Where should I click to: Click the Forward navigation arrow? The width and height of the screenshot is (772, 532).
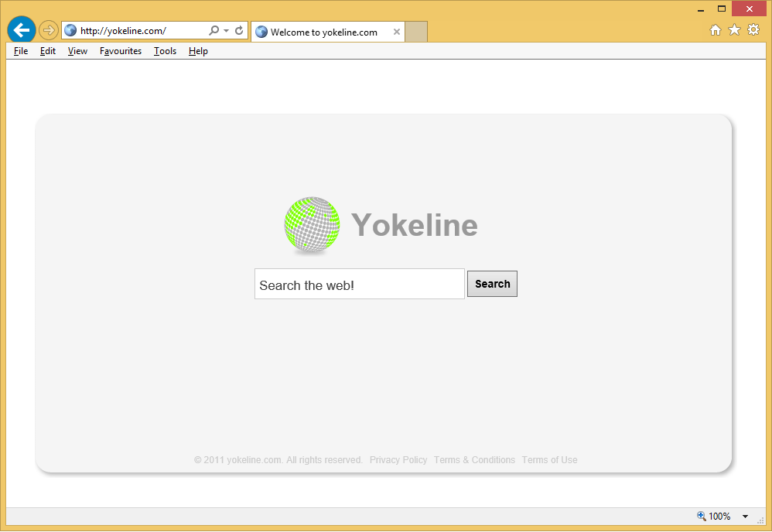(49, 30)
